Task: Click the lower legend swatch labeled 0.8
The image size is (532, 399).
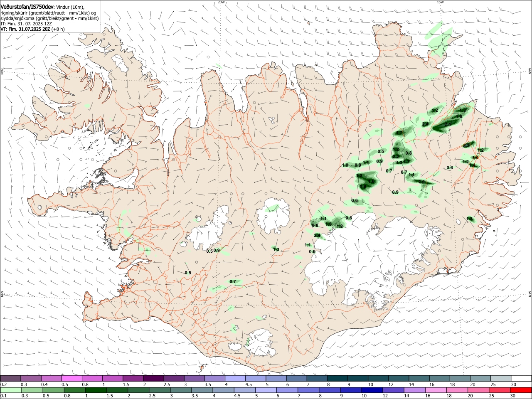Action: coord(74,390)
